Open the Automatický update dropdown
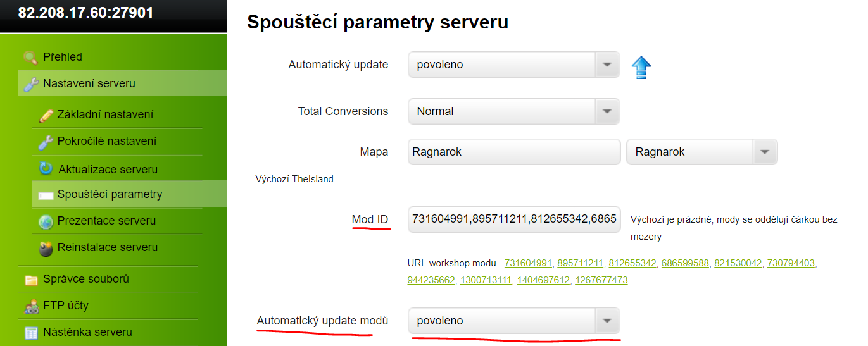The height and width of the screenshot is (346, 868). tap(514, 65)
